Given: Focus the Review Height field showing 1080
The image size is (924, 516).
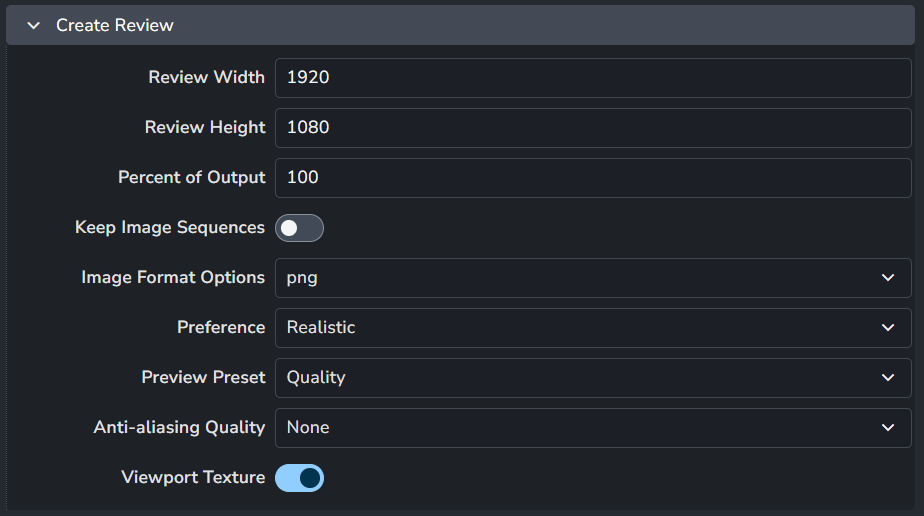Looking at the screenshot, I should coord(593,128).
